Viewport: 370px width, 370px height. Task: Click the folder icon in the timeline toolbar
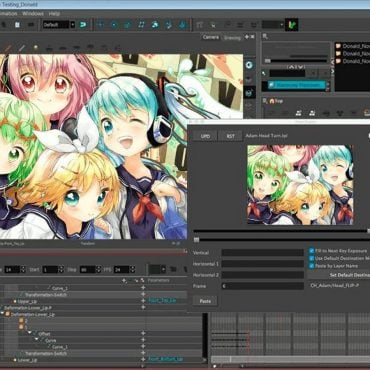[173, 269]
